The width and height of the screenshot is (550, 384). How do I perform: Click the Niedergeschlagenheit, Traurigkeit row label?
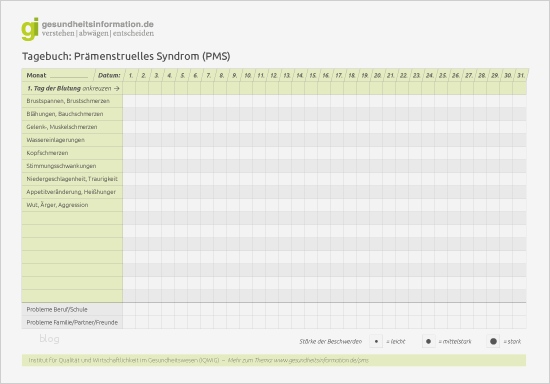click(72, 179)
